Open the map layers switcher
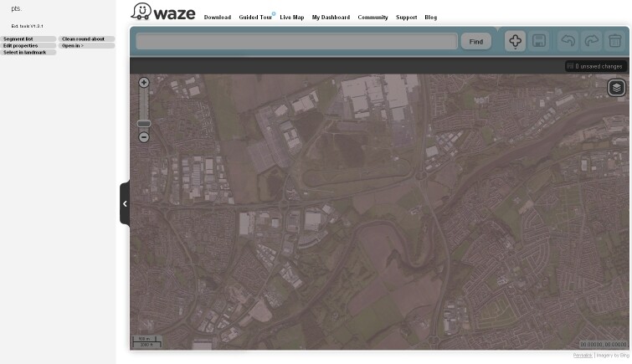The height and width of the screenshot is (364, 632). [x=616, y=88]
